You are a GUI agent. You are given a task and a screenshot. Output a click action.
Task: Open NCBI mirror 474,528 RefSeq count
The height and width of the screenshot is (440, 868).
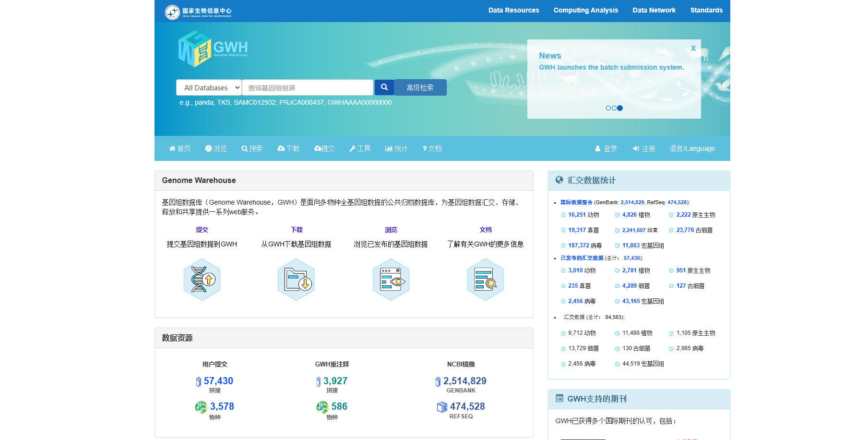(467, 406)
